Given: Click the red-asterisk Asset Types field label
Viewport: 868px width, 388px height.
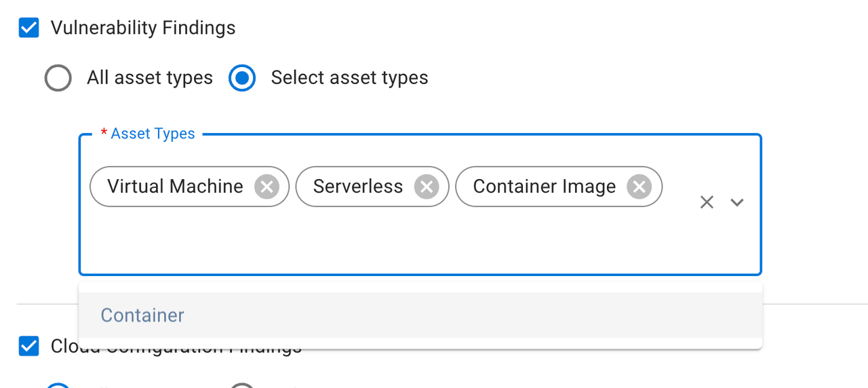Looking at the screenshot, I should pyautogui.click(x=152, y=134).
